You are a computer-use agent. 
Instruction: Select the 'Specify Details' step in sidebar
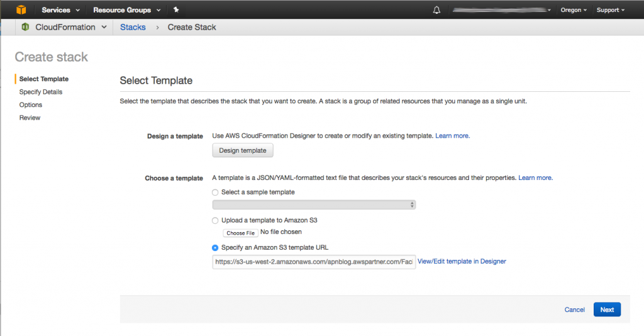(41, 92)
